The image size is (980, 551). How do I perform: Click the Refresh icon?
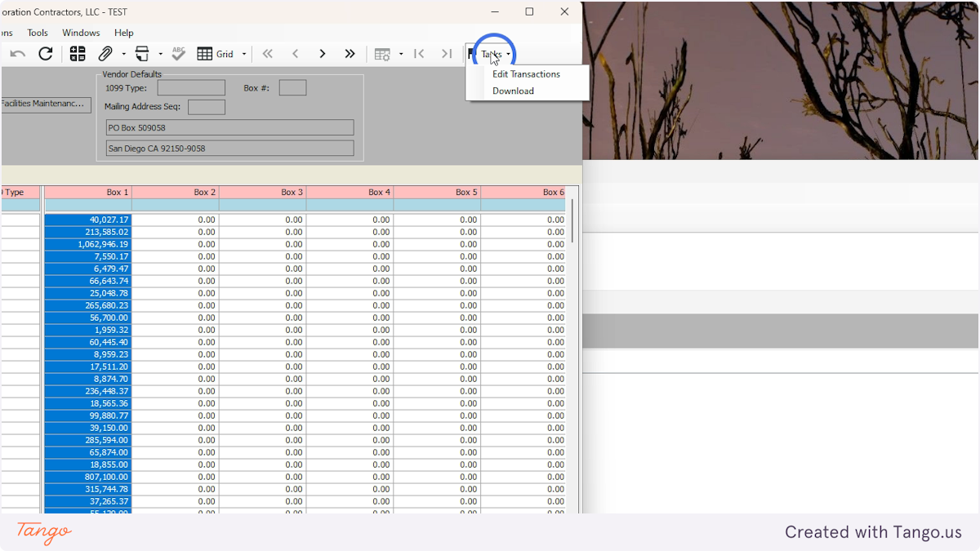tap(46, 54)
